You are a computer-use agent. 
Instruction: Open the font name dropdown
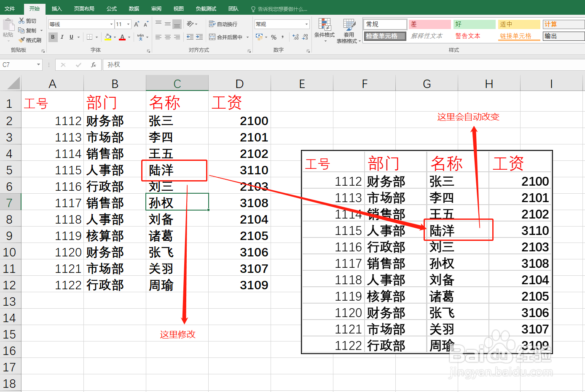80,24
